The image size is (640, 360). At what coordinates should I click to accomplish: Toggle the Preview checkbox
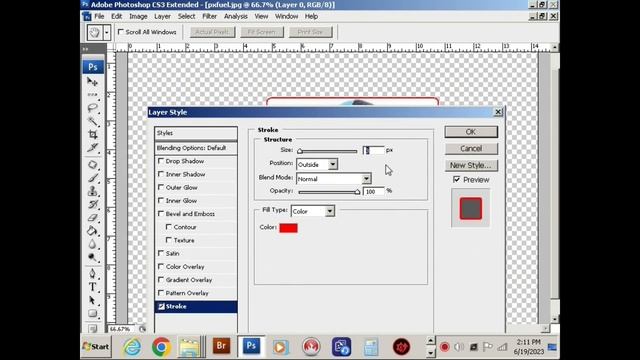tap(457, 180)
